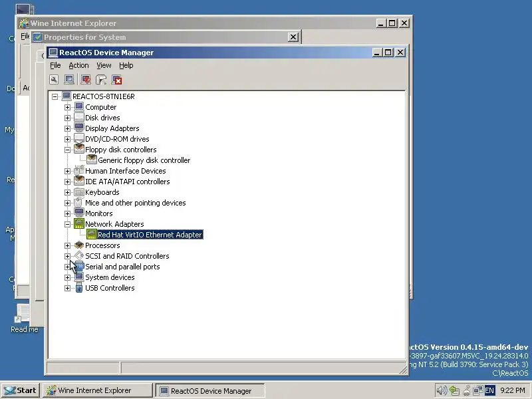Viewport: 532px width, 399px height.
Task: Select the Floppy disk controllers icon
Action: pyautogui.click(x=78, y=149)
